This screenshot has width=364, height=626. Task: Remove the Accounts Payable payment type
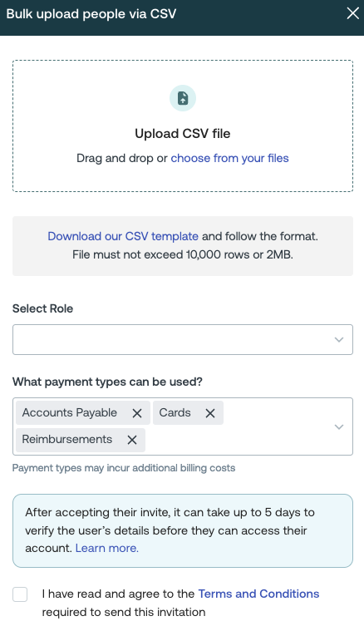[137, 413]
